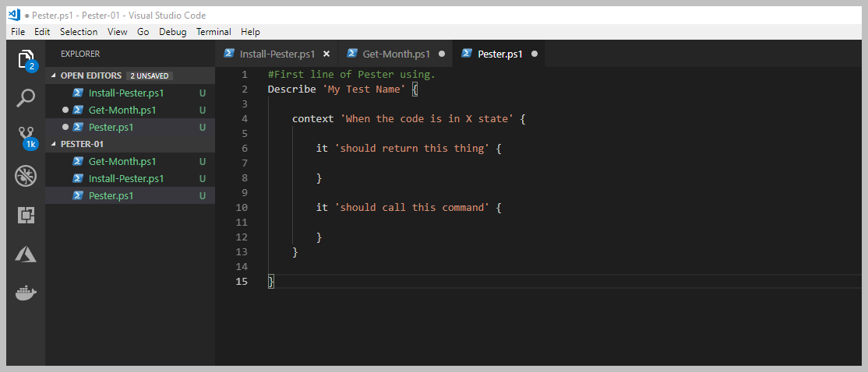Click unsaved dot on Get-Month.ps1 tab
Screen dimensions: 868x372
[x=442, y=54]
